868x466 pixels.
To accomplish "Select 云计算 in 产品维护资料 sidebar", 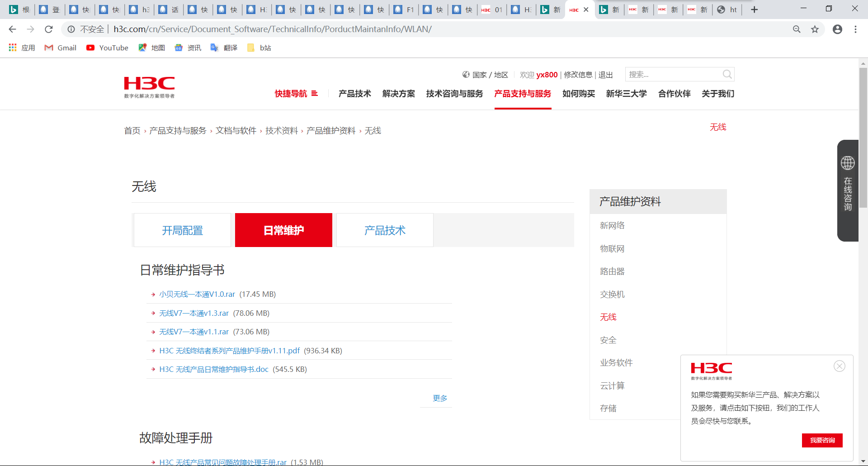I will tap(612, 385).
